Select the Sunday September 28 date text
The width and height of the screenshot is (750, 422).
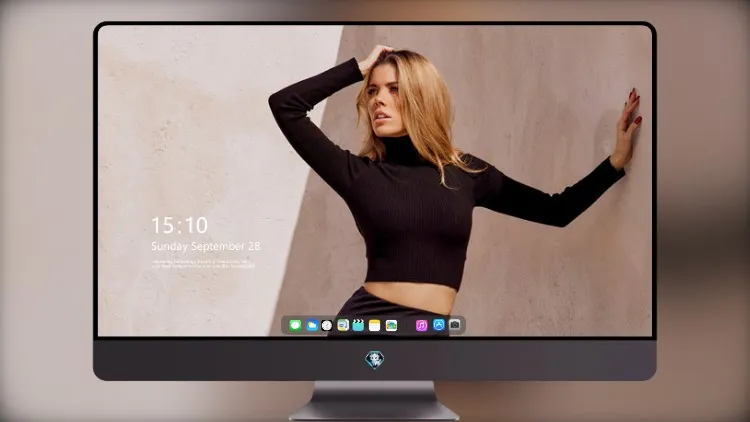pos(206,246)
